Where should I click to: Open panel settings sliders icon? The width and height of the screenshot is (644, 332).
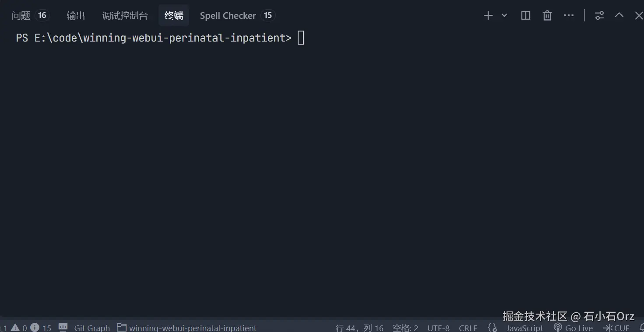click(x=599, y=16)
